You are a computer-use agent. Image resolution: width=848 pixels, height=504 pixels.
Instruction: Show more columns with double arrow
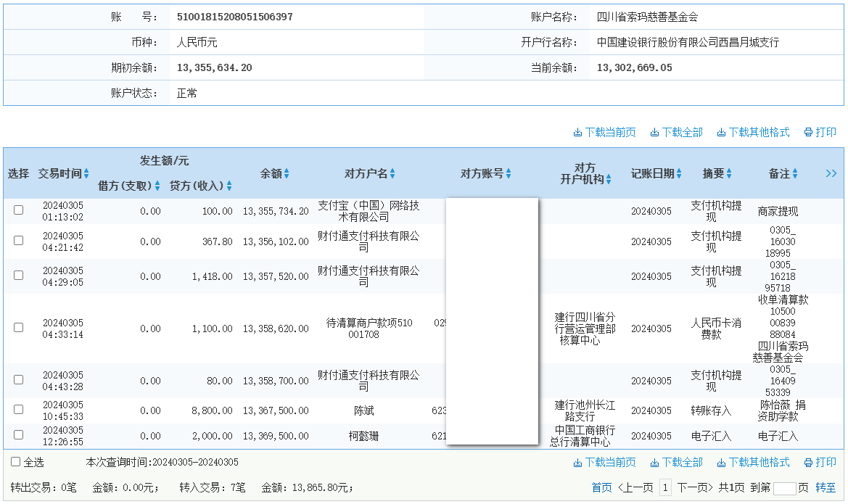[x=831, y=173]
